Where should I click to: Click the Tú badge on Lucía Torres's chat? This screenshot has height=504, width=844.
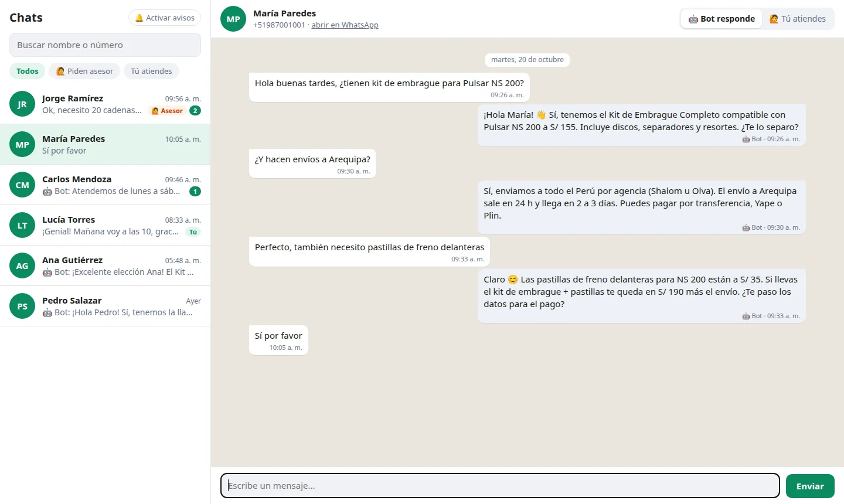[x=193, y=232]
